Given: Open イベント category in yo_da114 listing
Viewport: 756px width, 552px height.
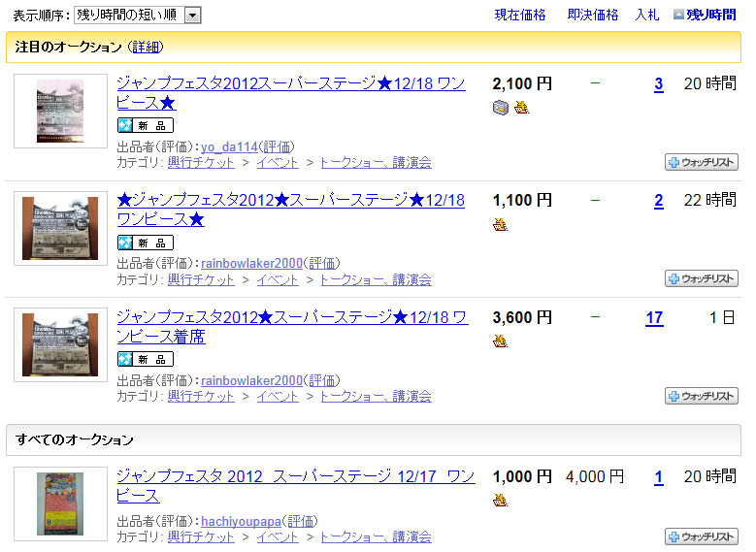Looking at the screenshot, I should [278, 162].
